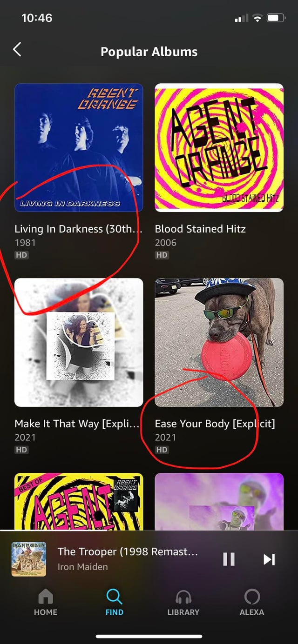
Task: Open the Home tab
Action: (x=46, y=602)
